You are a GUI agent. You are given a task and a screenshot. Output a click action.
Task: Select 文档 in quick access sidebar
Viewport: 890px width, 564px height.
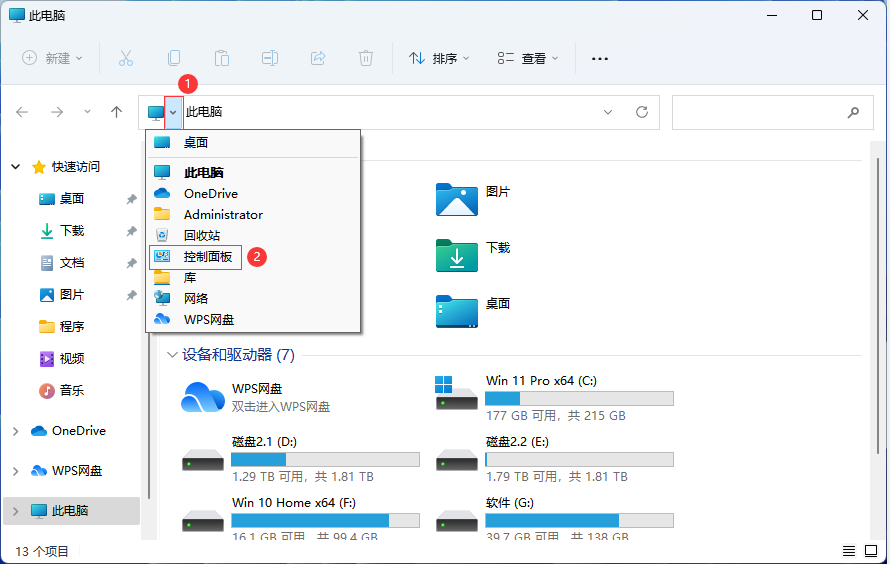[72, 263]
